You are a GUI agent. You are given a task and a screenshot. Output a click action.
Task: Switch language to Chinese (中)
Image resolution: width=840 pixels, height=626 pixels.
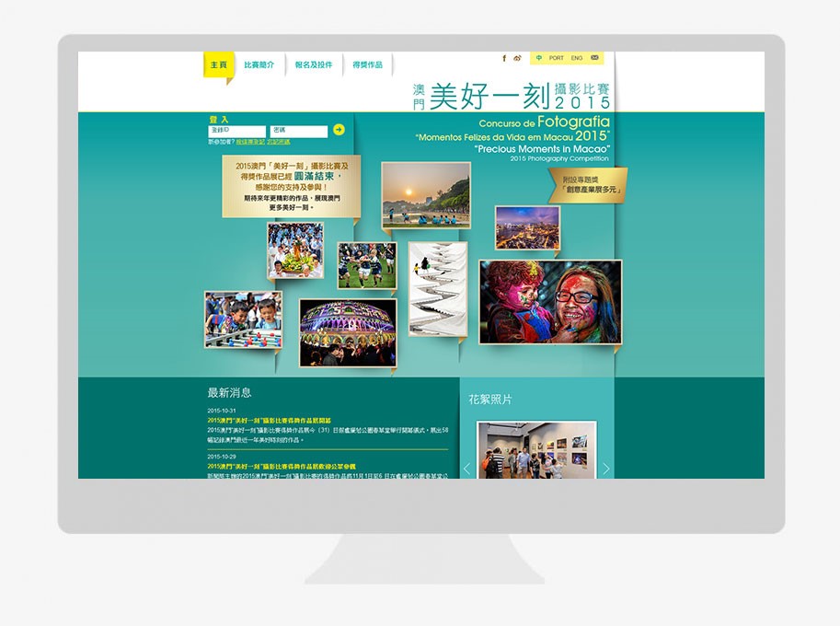click(x=539, y=58)
